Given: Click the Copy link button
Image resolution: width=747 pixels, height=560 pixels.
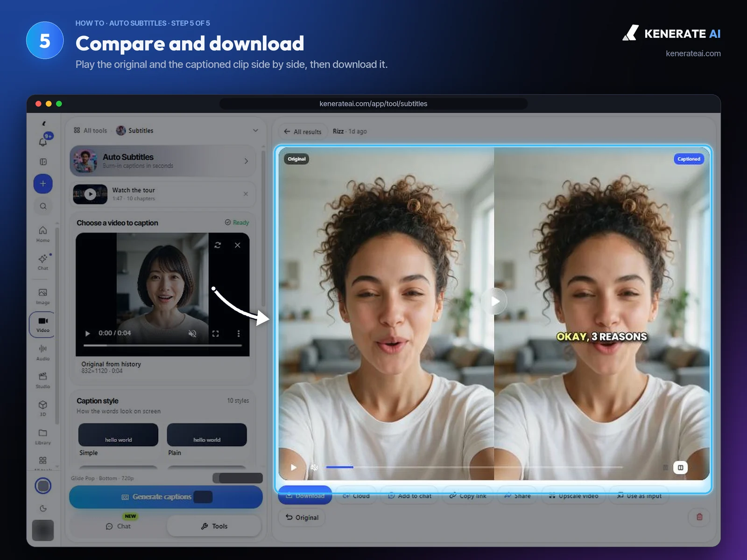Looking at the screenshot, I should click(468, 496).
